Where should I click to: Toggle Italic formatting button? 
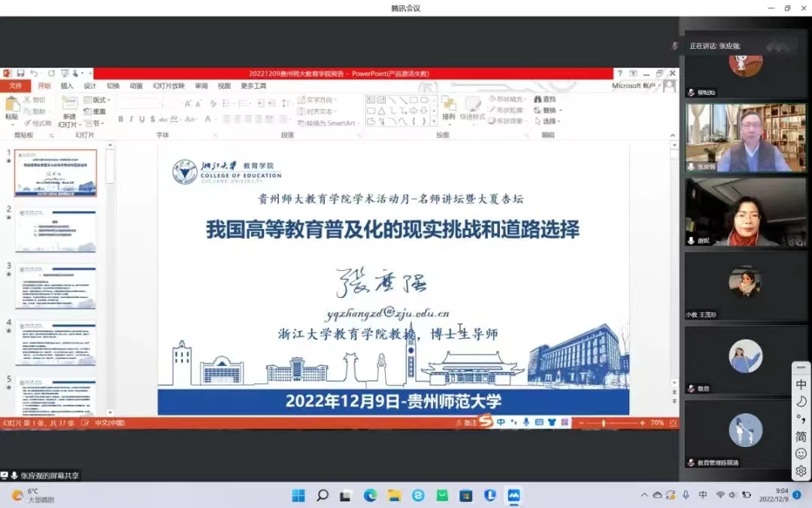131,119
